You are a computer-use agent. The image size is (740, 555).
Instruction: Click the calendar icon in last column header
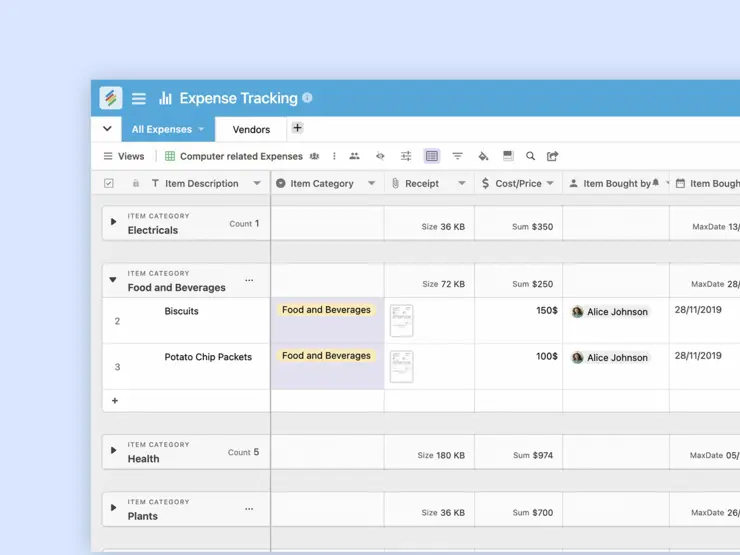680,183
